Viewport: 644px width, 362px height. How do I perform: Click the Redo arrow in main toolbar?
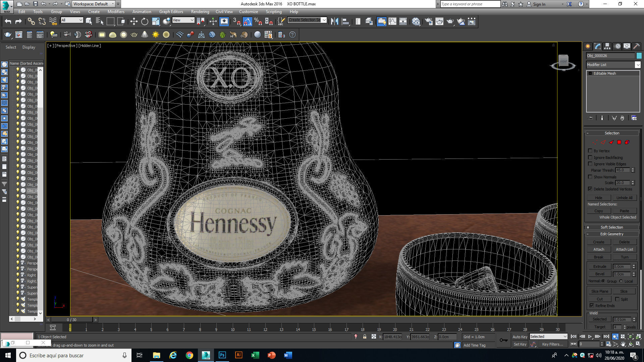(18, 21)
